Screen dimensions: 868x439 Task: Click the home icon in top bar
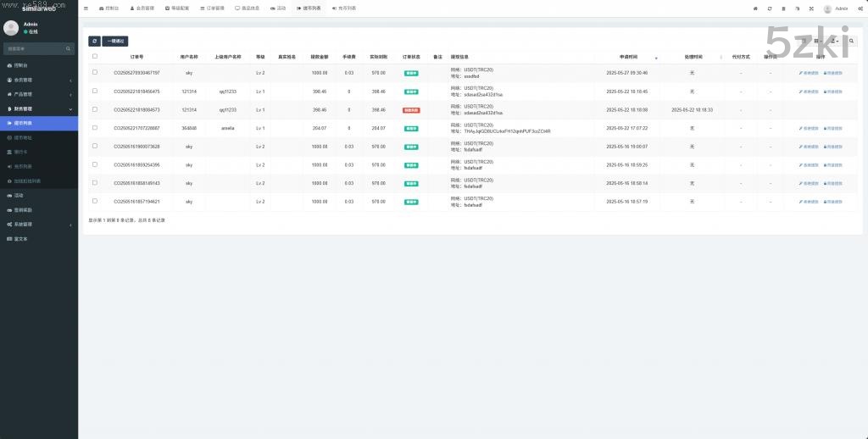click(755, 8)
